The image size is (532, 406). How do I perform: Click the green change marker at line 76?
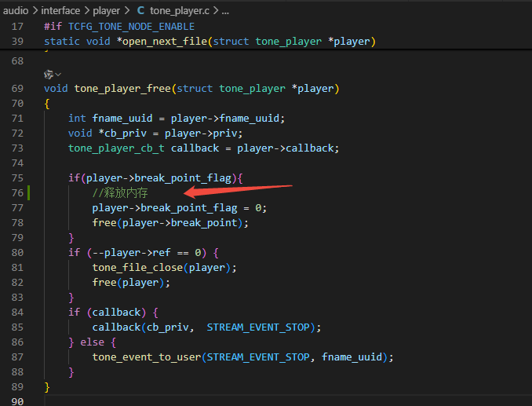click(x=29, y=193)
